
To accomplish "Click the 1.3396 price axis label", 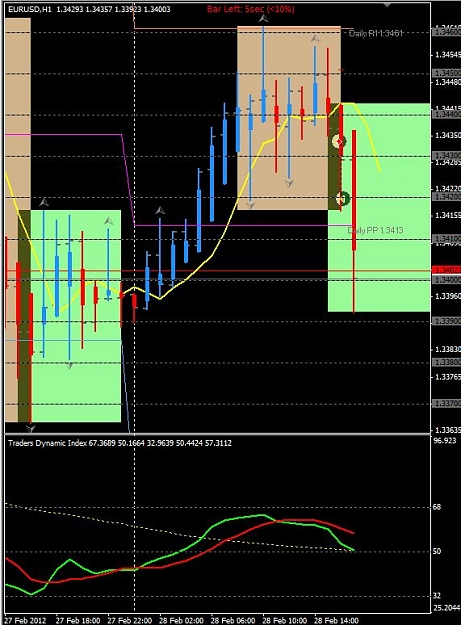I will pyautogui.click(x=447, y=296).
